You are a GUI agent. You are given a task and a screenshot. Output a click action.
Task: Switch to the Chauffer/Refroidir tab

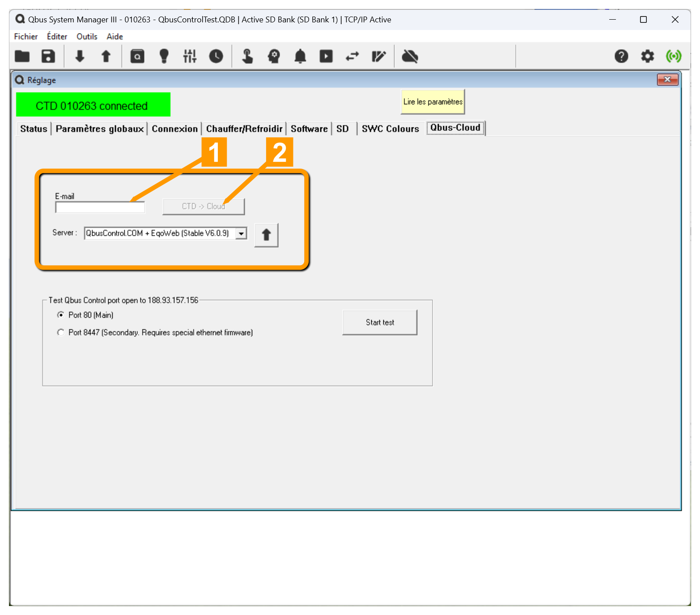tap(244, 129)
